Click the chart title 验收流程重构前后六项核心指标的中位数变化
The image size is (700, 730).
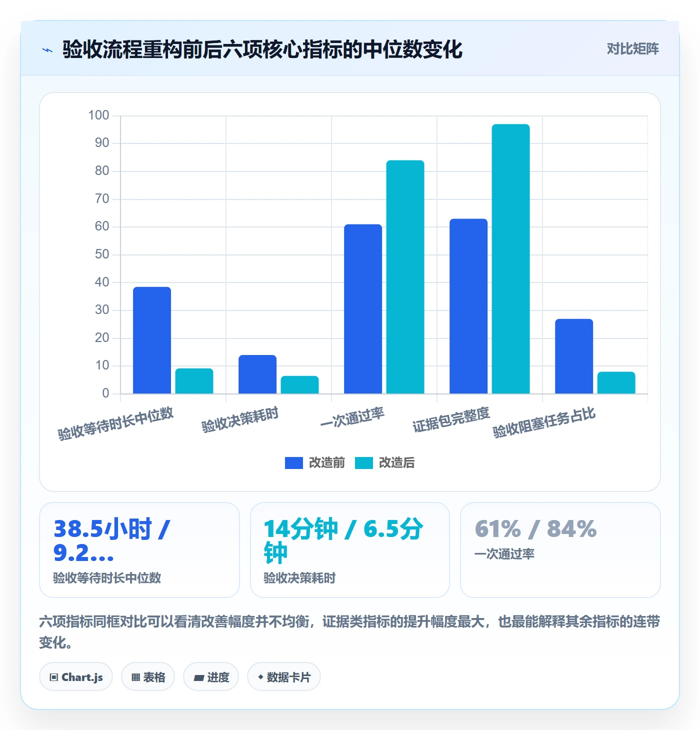coord(262,49)
